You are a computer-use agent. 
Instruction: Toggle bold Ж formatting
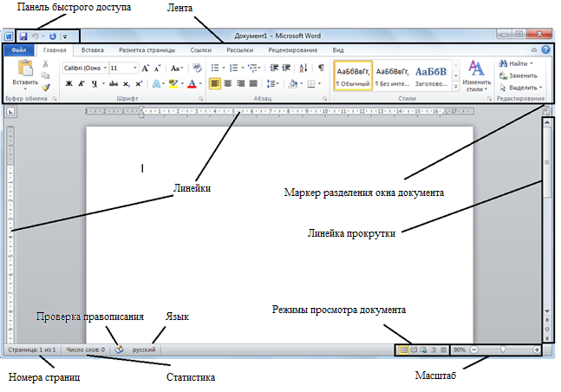click(69, 84)
